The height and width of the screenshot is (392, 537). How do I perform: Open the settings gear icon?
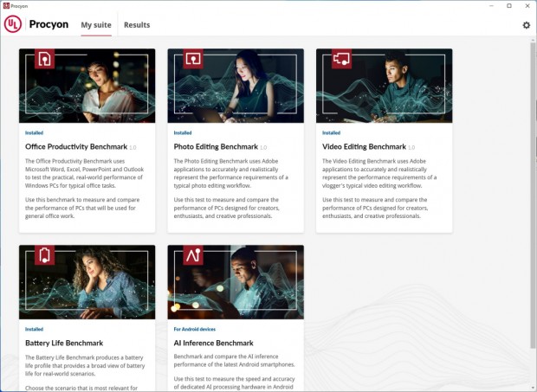[526, 25]
